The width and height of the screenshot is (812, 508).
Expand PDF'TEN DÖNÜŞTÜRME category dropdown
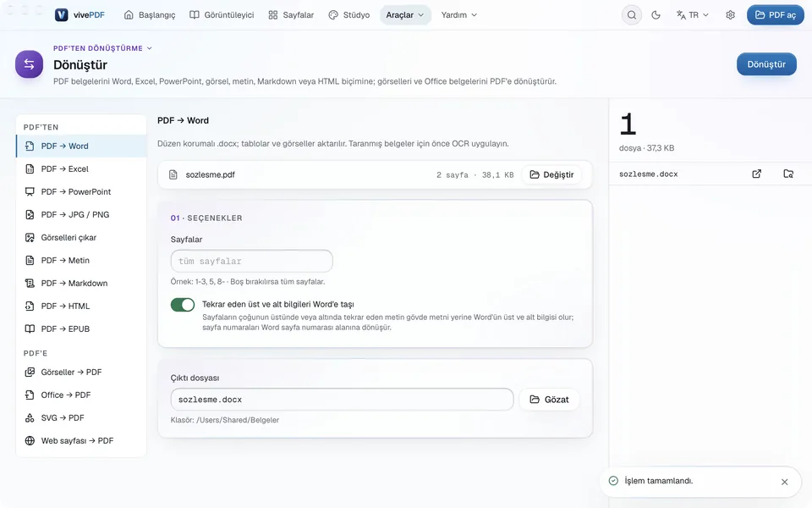[102, 48]
